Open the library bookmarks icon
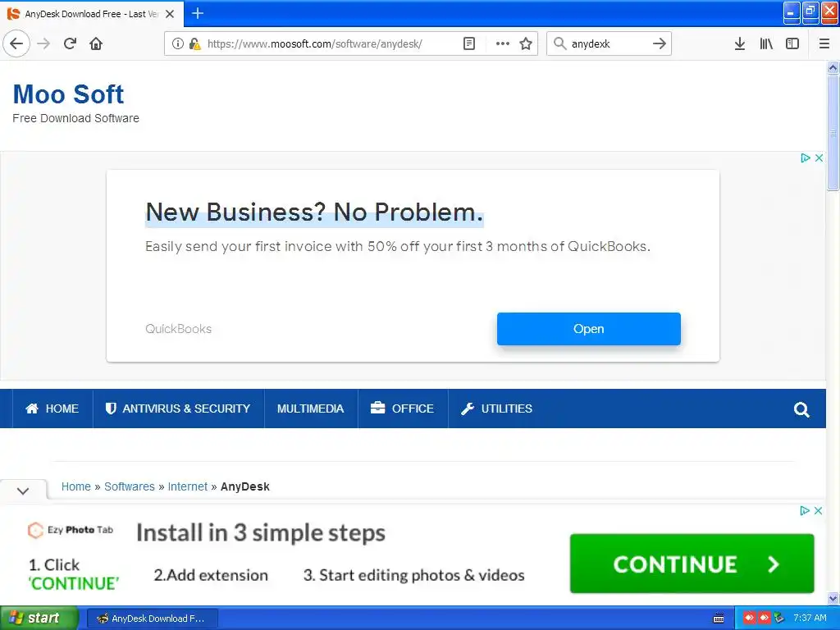Viewport: 840px width, 630px height. click(x=766, y=43)
